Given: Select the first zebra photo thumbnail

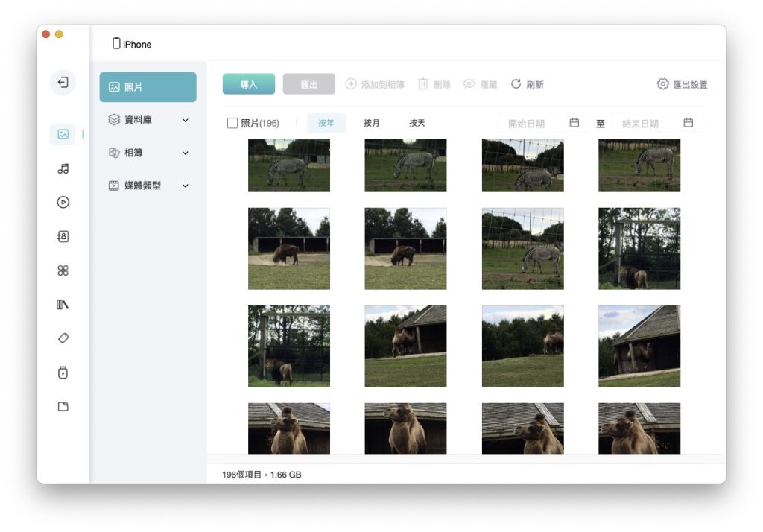Looking at the screenshot, I should point(289,165).
